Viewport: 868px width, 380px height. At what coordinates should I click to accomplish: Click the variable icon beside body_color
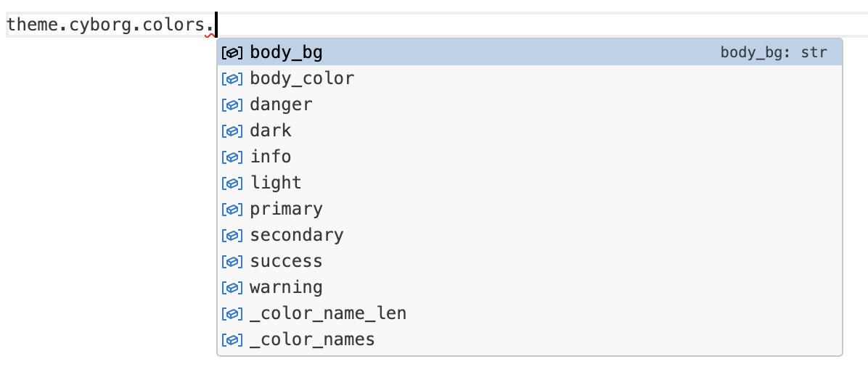(232, 79)
